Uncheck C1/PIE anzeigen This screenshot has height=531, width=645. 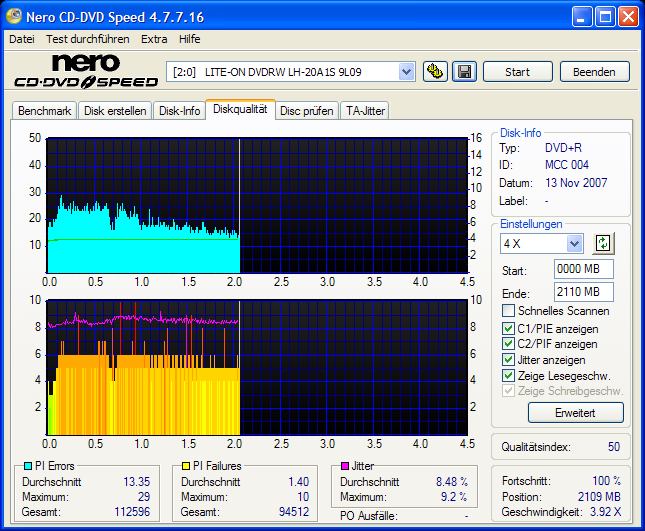(x=509, y=328)
